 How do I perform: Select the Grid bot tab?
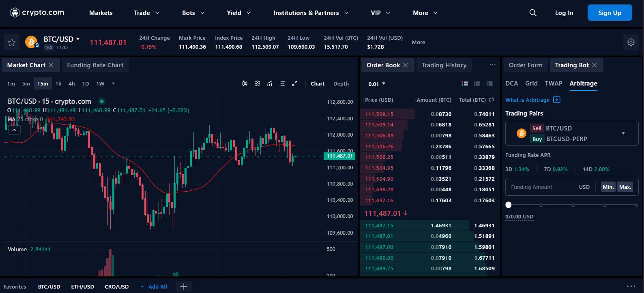pyautogui.click(x=531, y=83)
